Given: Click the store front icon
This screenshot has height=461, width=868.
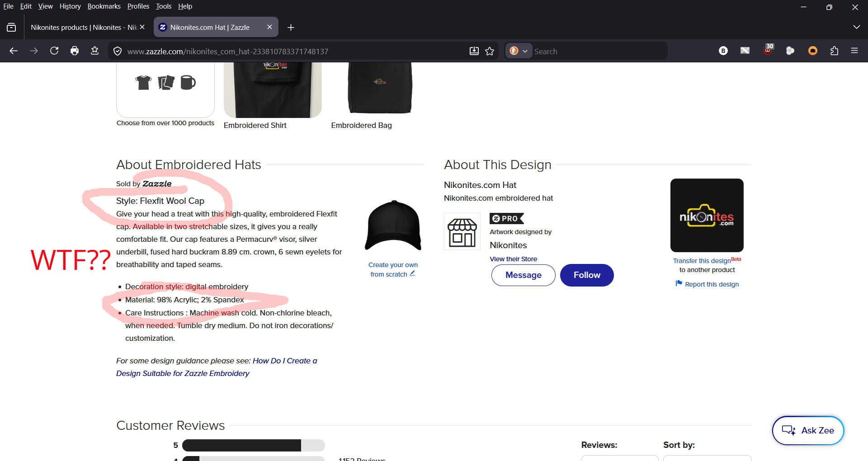Looking at the screenshot, I should click(462, 231).
